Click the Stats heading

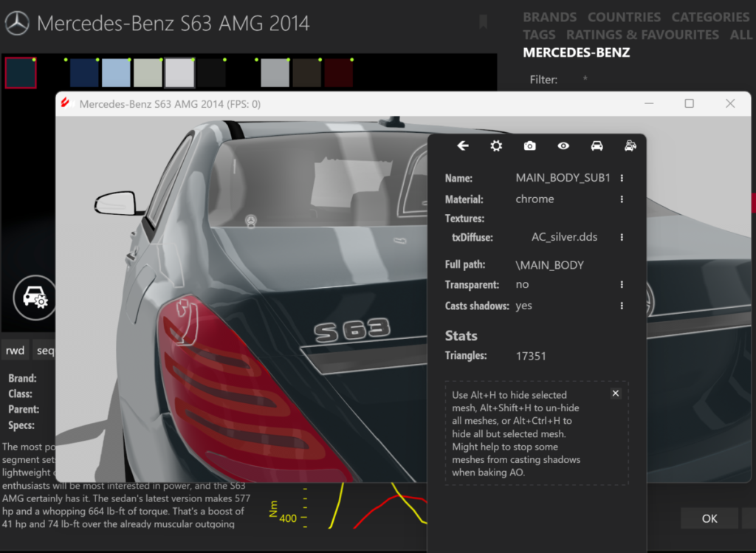(461, 335)
